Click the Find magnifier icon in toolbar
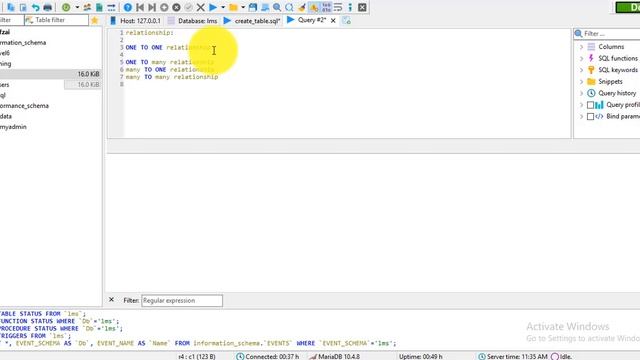The image size is (640, 360). (277, 7)
